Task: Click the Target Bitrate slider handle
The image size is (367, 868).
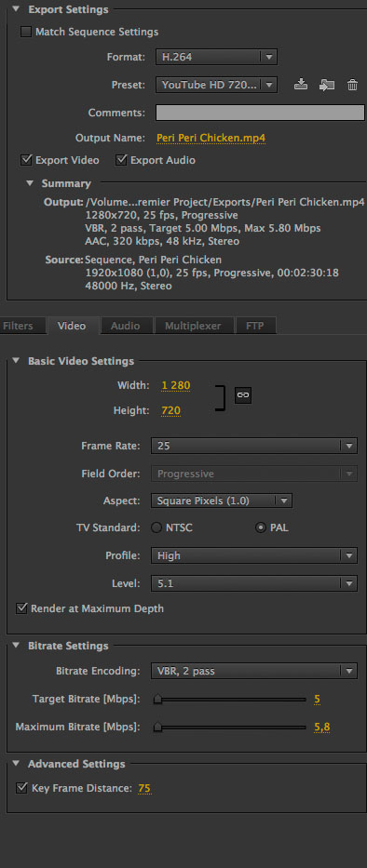Action: pos(157,700)
